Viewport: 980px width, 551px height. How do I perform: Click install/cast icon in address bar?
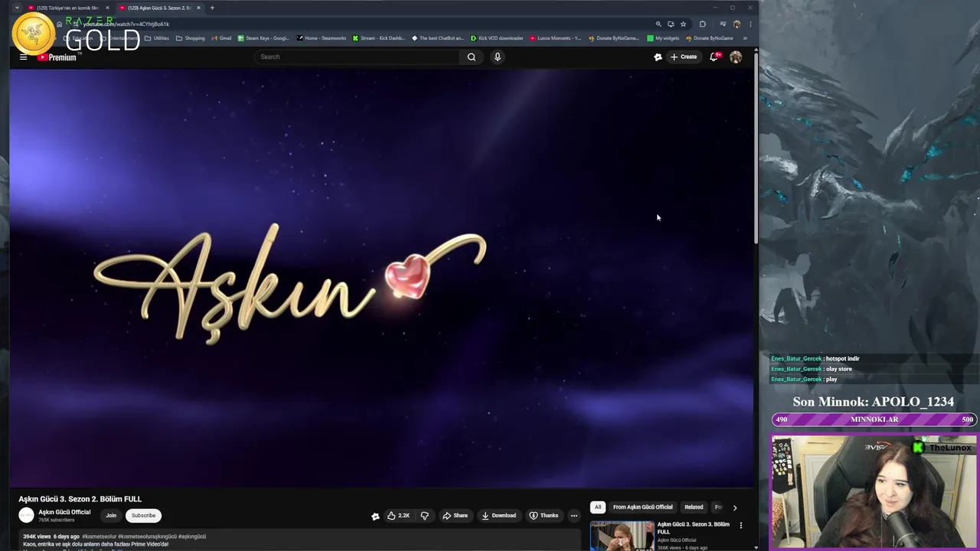[671, 24]
